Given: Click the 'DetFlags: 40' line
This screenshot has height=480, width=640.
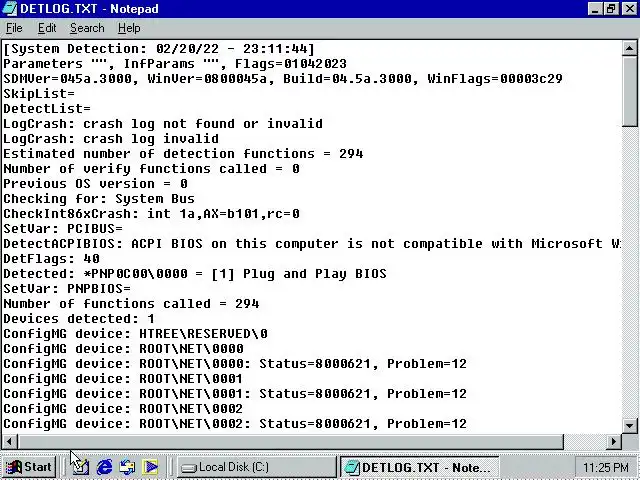Looking at the screenshot, I should [51, 259].
